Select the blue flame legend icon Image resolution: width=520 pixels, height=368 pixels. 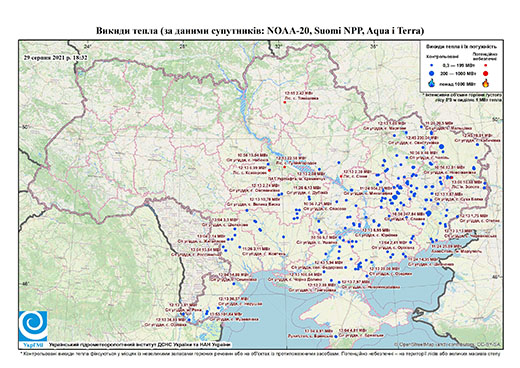point(431,83)
